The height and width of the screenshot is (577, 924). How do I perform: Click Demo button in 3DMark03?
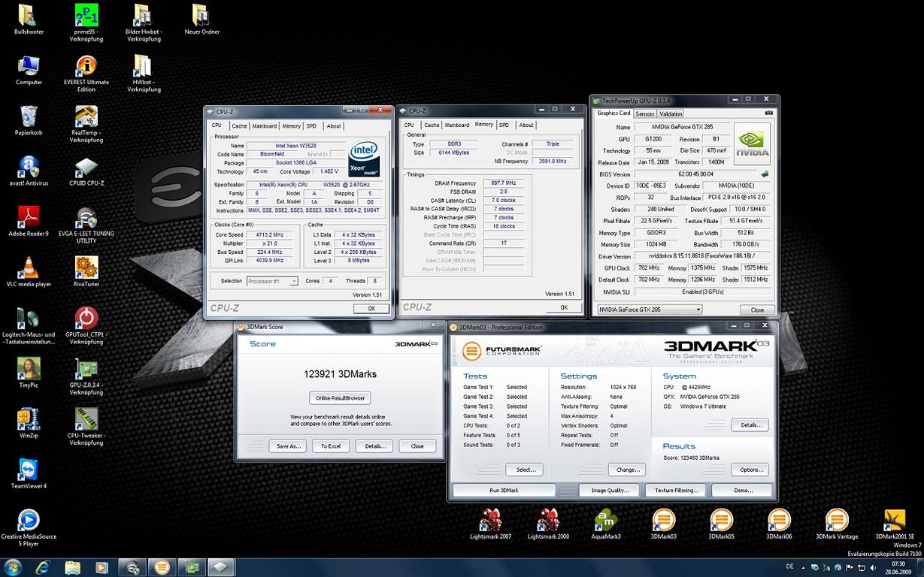[x=743, y=490]
